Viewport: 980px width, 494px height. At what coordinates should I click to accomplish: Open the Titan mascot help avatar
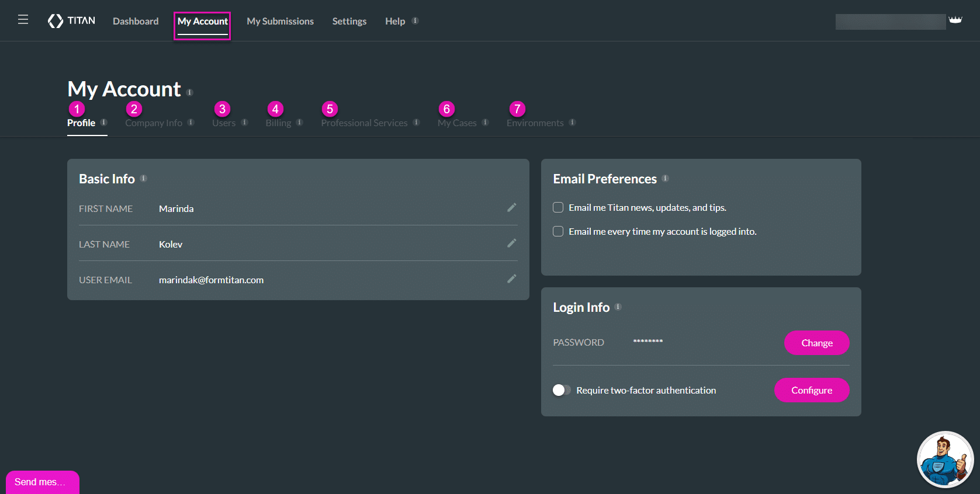tap(944, 460)
